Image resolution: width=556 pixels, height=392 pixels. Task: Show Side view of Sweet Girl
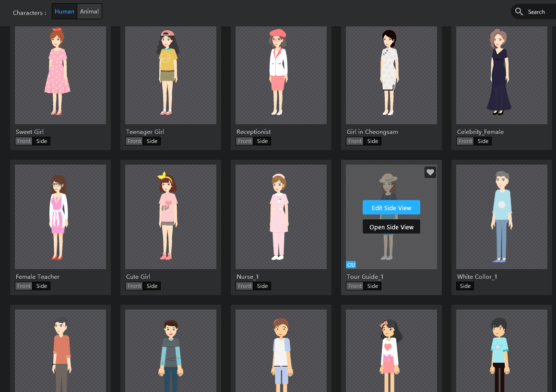41,141
